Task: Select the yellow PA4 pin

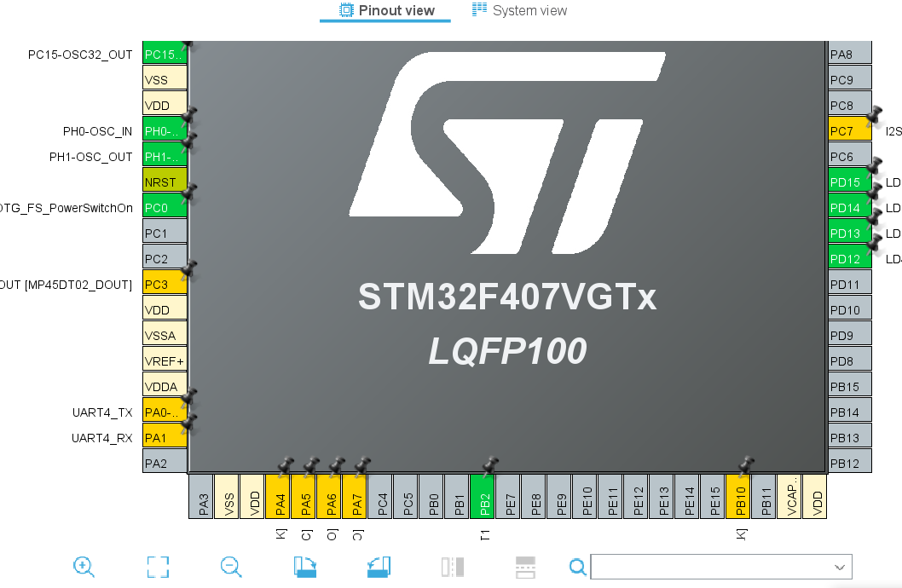Action: [x=278, y=497]
